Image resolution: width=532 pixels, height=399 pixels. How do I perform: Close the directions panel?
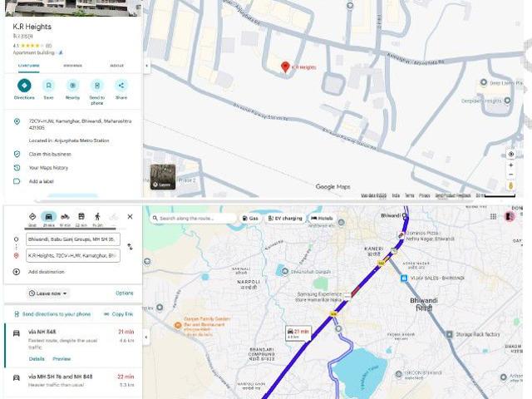click(130, 216)
